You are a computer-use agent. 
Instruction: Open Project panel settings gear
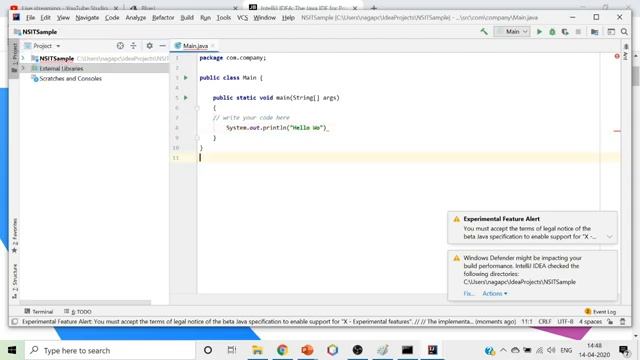click(x=149, y=46)
